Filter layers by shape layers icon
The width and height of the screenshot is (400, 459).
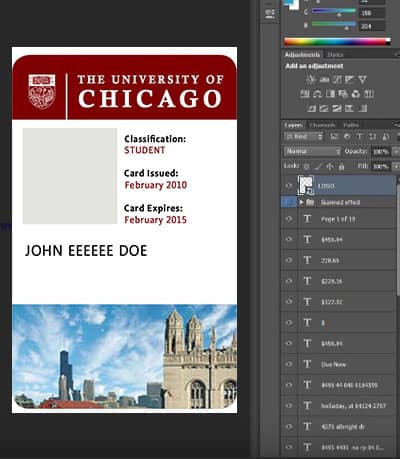(372, 137)
